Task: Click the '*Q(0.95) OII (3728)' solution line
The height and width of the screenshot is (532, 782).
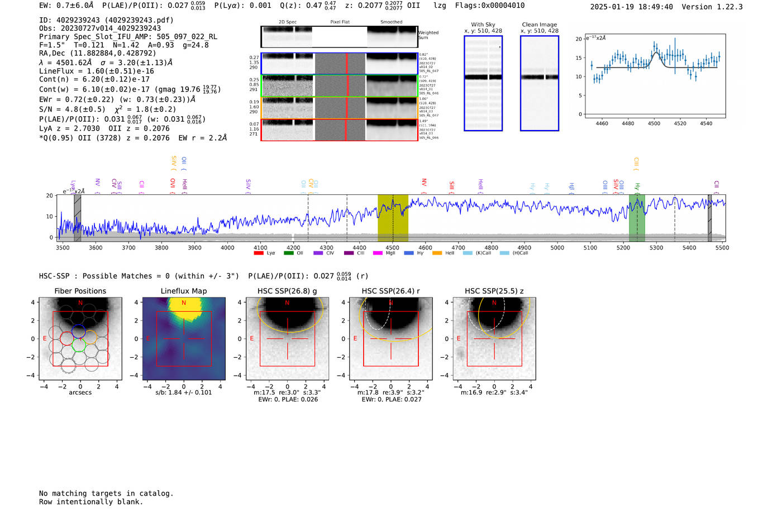Action: [x=79, y=138]
